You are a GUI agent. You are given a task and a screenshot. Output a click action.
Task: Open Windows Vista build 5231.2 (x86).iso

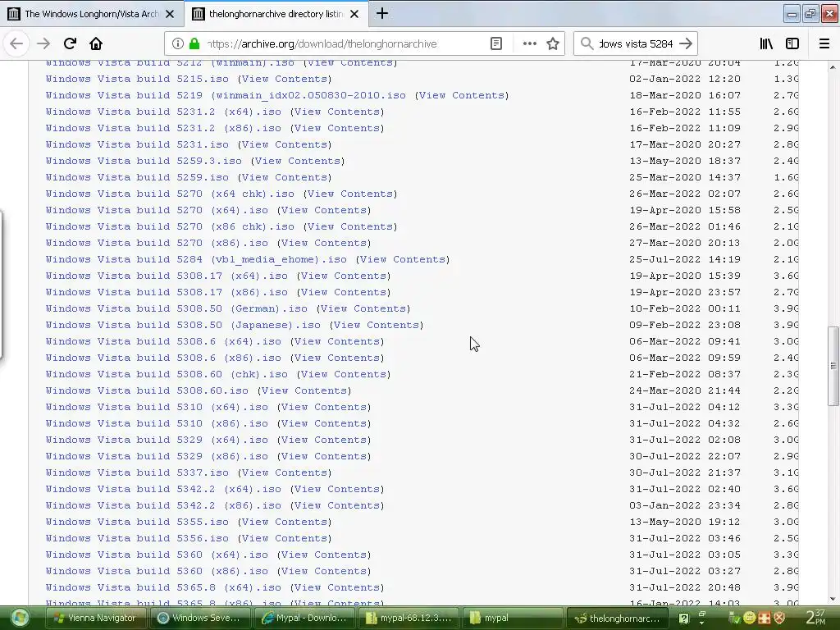pyautogui.click(x=163, y=128)
